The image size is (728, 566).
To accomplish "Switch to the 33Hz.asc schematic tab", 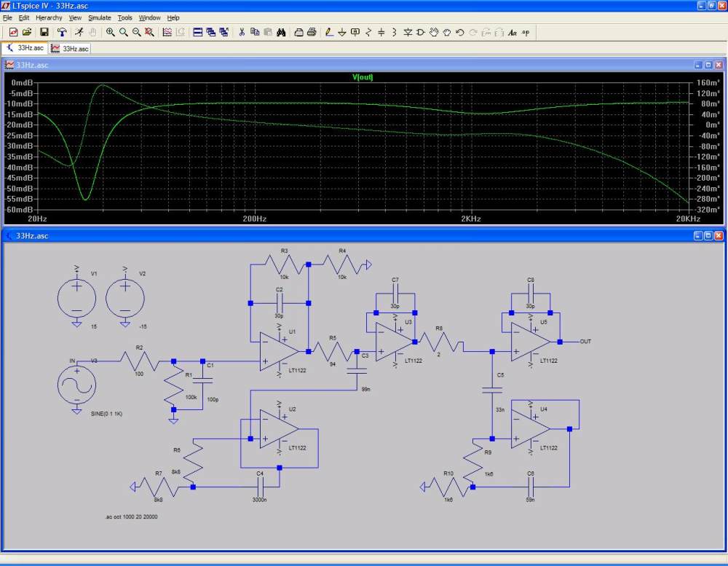I will pyautogui.click(x=25, y=48).
